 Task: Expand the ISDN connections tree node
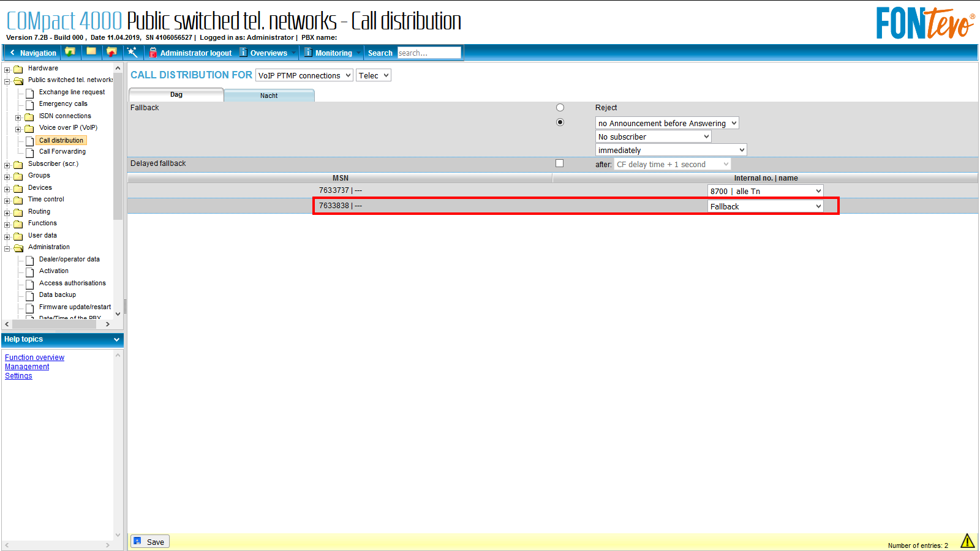click(18, 118)
